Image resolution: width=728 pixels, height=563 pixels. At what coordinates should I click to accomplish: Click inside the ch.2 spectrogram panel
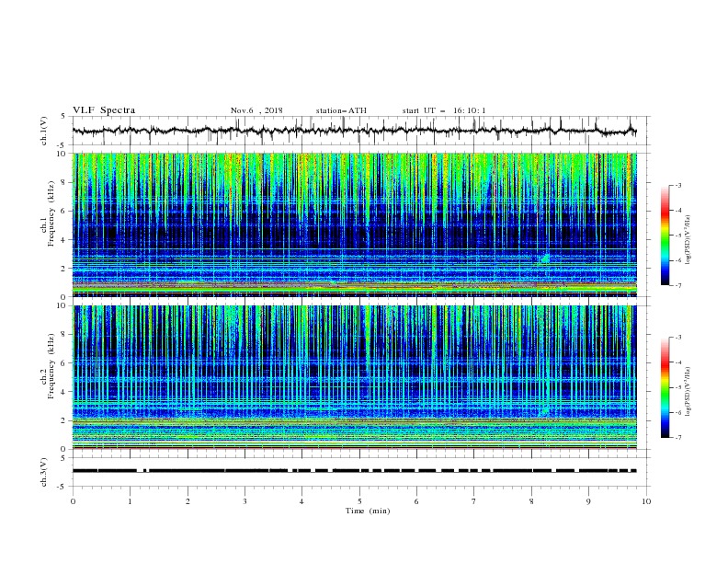click(x=355, y=377)
